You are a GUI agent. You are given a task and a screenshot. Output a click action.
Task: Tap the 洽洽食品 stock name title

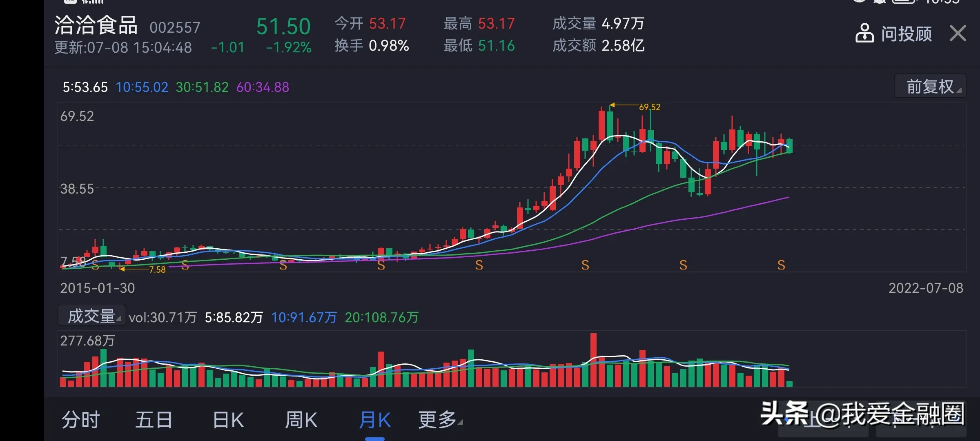[x=96, y=25]
